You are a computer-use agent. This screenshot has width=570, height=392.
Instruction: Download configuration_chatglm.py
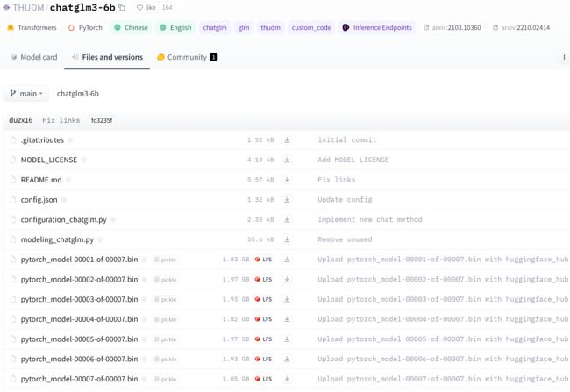tap(287, 219)
